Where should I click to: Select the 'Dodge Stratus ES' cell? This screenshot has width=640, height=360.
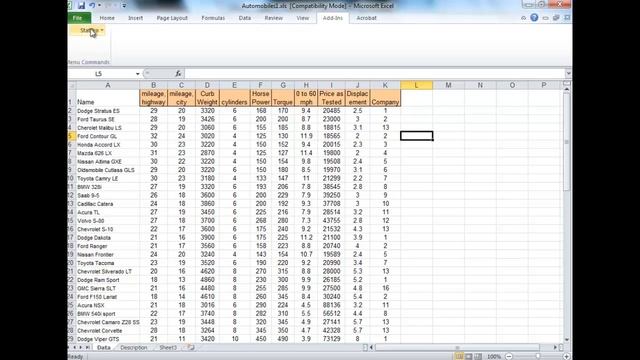click(108, 111)
